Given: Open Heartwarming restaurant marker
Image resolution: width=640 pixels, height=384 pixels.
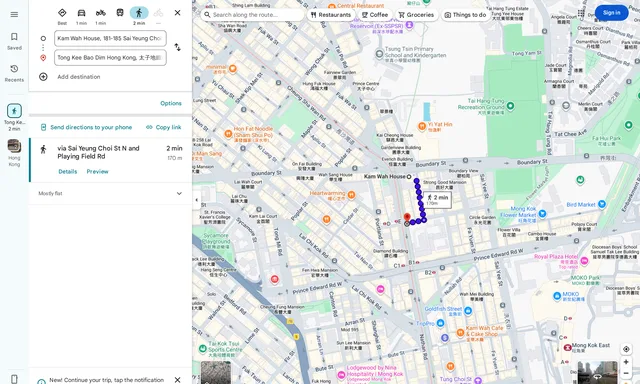Looking at the screenshot, I should point(351,195).
